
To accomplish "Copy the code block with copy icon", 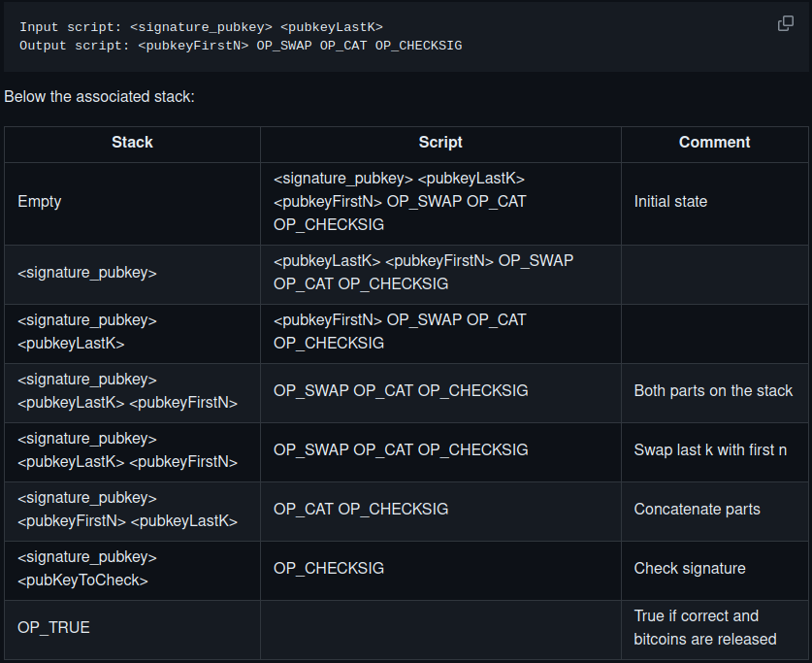I will point(785,23).
